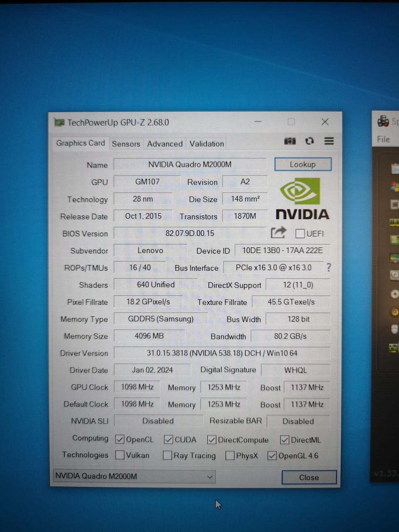Click the Driver Date value Jan 02, 2024

tap(152, 369)
